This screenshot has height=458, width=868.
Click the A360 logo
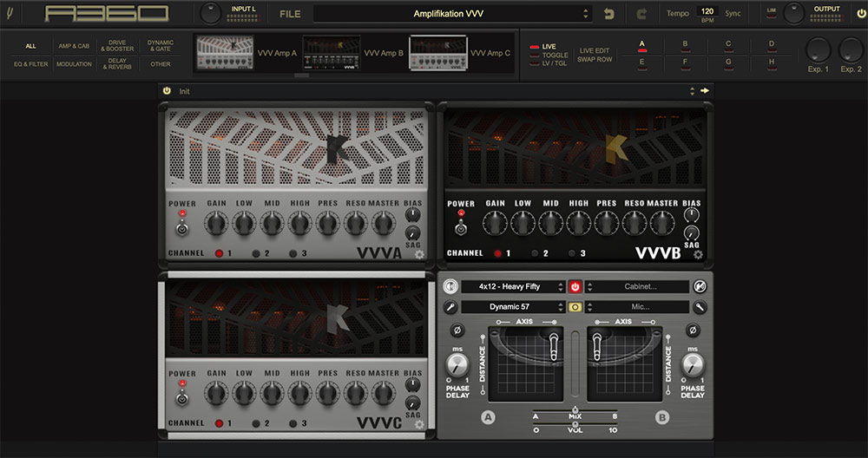106,13
